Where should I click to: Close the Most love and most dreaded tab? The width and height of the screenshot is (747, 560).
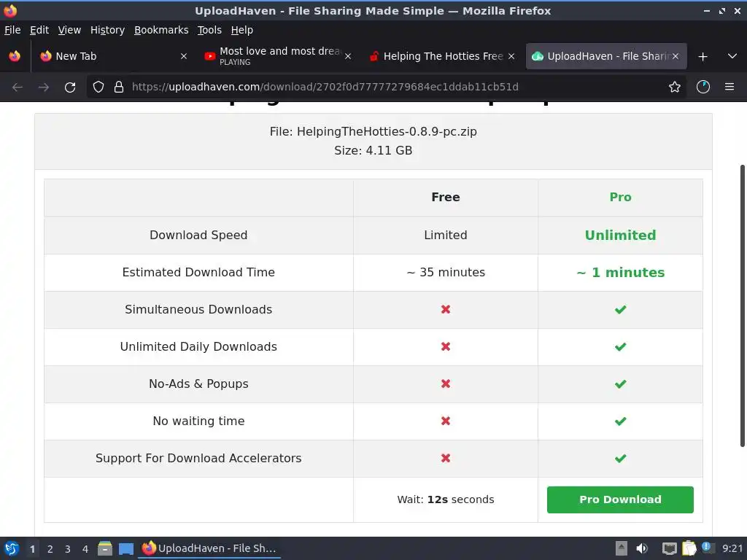[x=348, y=56]
